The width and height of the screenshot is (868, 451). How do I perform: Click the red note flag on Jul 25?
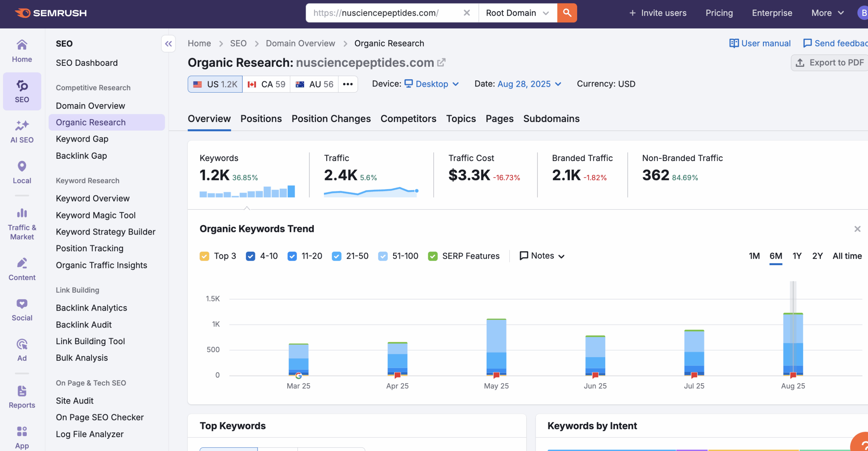[x=694, y=375]
